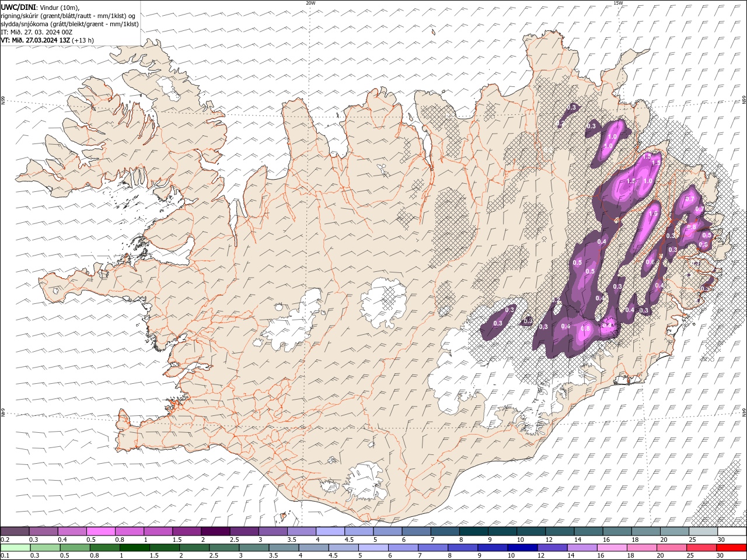Click the '15W' longitude label
Image resolution: width=747 pixels, height=560 pixels.
pos(618,3)
